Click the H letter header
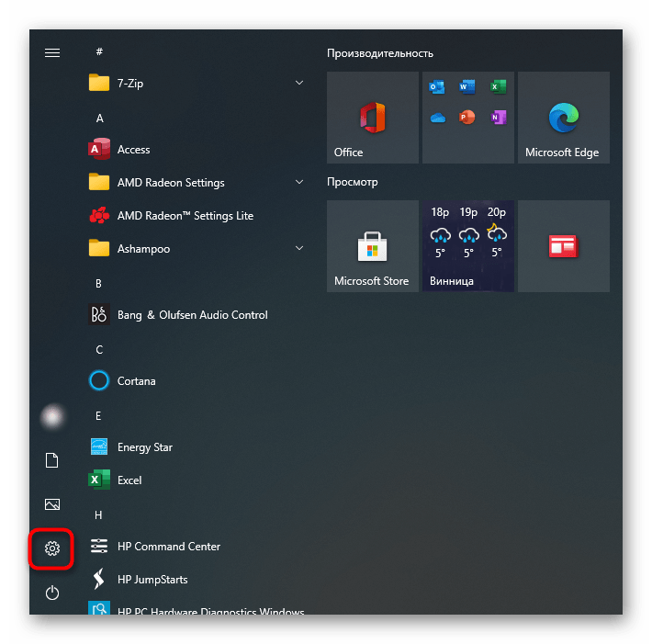Screen dimensions: 652x644 click(x=98, y=515)
